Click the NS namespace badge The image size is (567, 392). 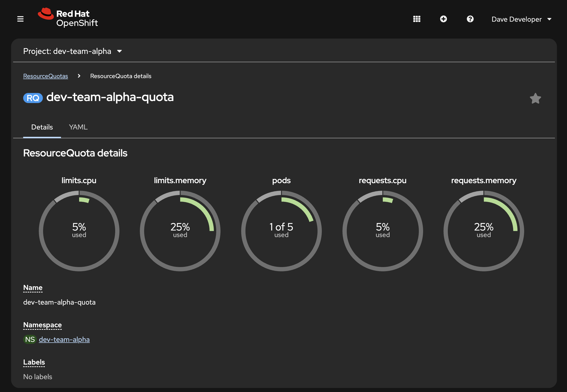30,340
